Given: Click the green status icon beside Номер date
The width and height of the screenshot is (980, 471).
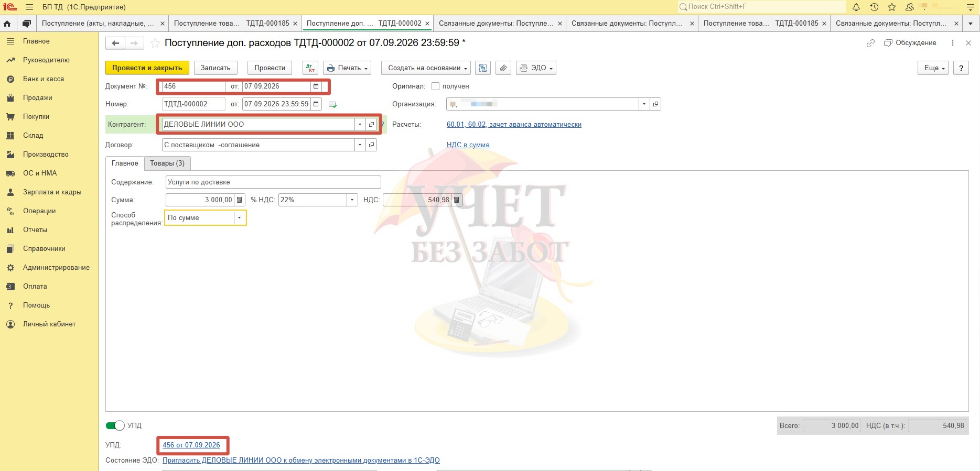Looking at the screenshot, I should (332, 104).
